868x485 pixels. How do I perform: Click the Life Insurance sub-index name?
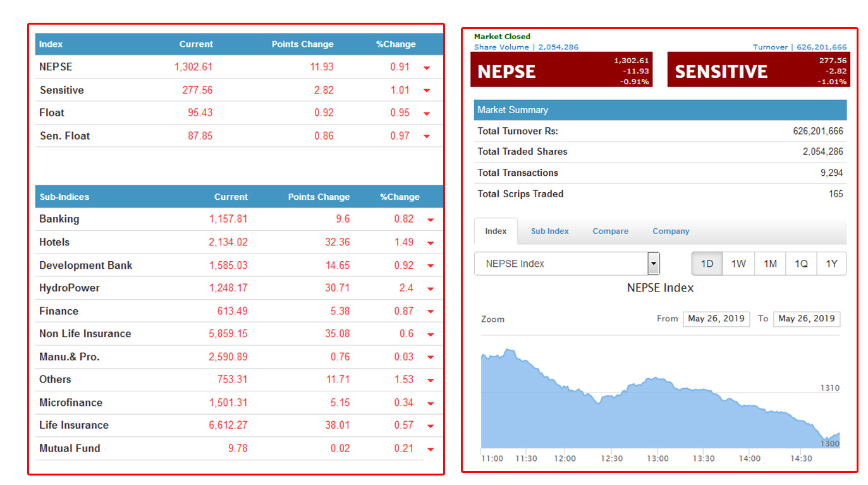[74, 425]
